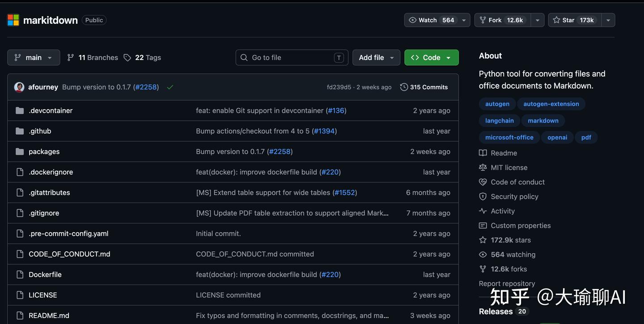Open the green Code dropdown
The image size is (644, 324).
point(432,58)
